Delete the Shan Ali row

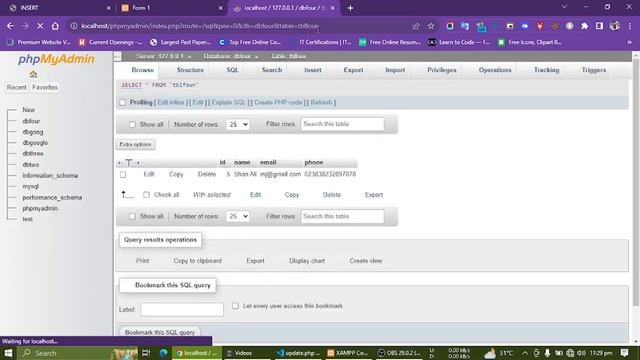(207, 174)
